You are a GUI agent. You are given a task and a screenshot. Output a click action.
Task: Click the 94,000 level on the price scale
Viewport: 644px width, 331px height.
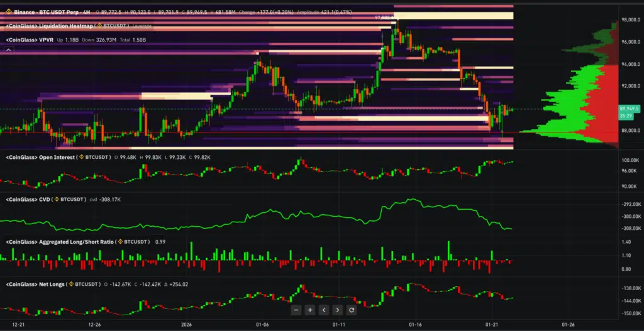630,65
